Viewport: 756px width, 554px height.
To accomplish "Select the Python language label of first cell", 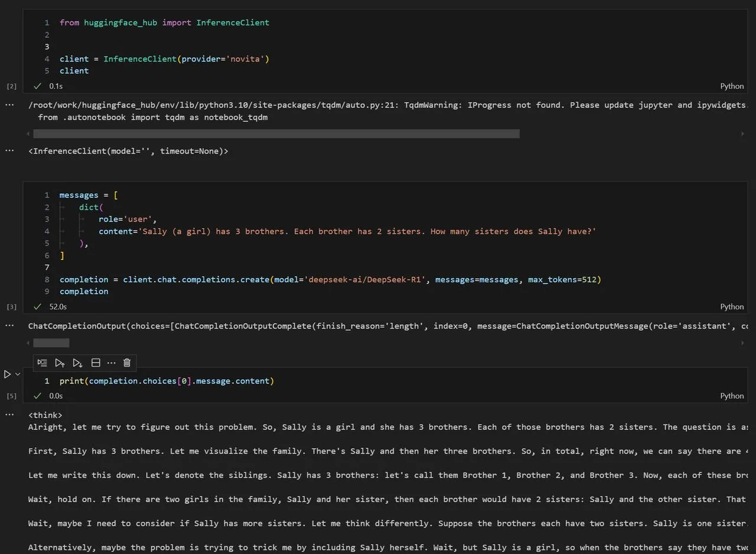I will pyautogui.click(x=732, y=86).
